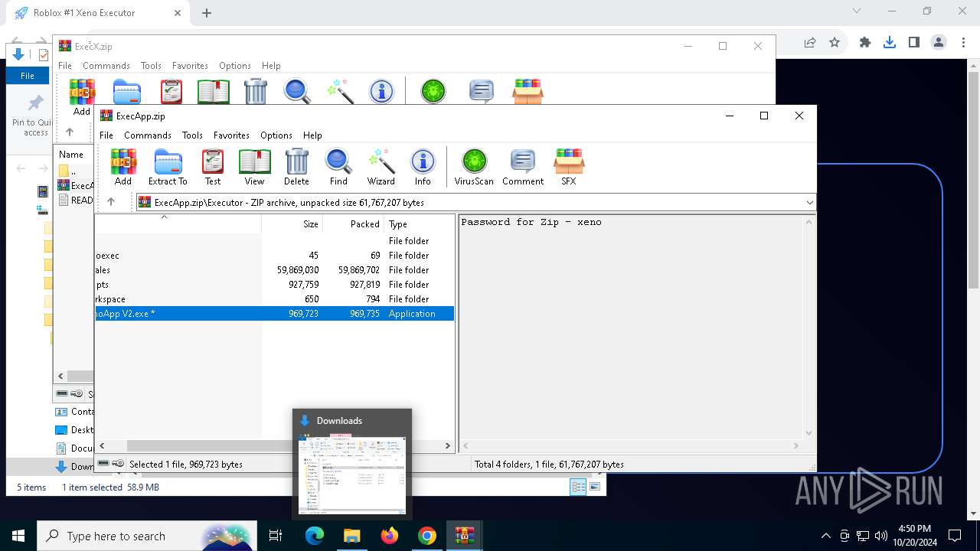Image resolution: width=980 pixels, height=551 pixels.
Task: Open Task View on taskbar
Action: point(276,536)
